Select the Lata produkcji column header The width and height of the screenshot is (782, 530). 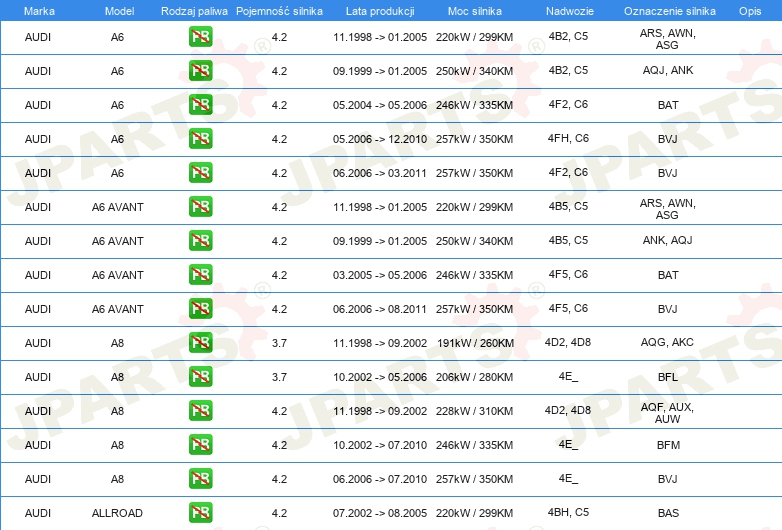379,11
